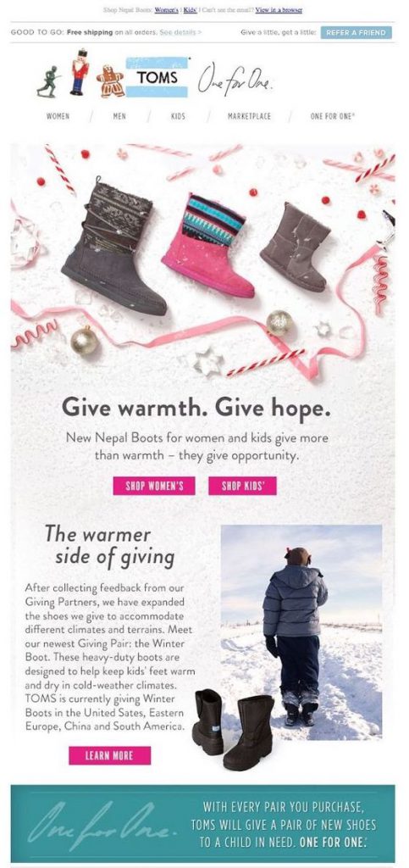The height and width of the screenshot is (868, 409).
Task: Go to One for One navigation item
Action: (333, 116)
